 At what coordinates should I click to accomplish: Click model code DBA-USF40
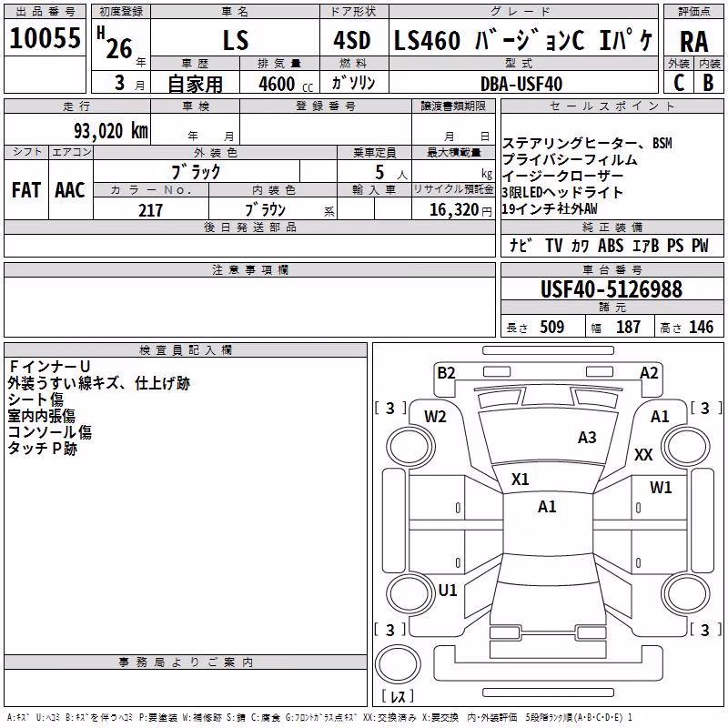point(521,84)
